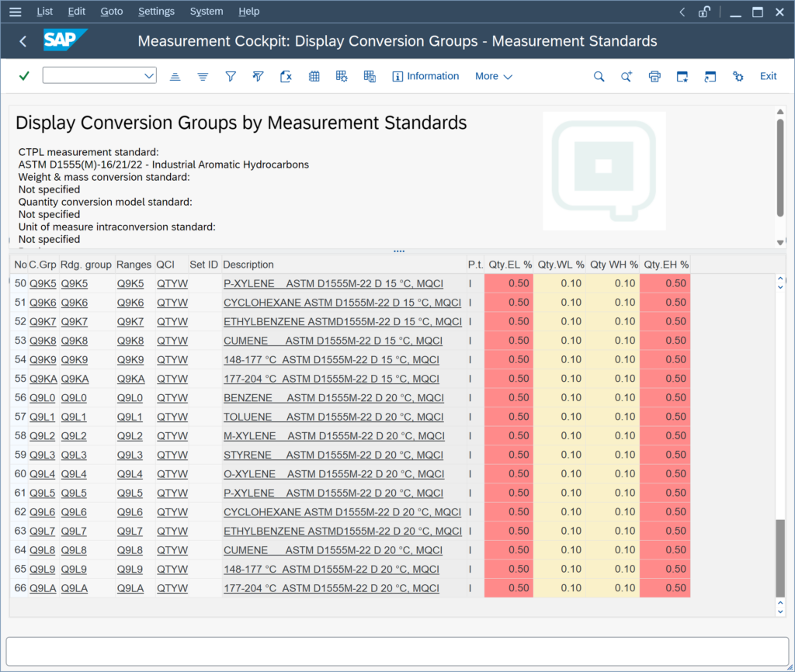Click the Print icon in toolbar
The height and width of the screenshot is (672, 795).
click(x=654, y=77)
